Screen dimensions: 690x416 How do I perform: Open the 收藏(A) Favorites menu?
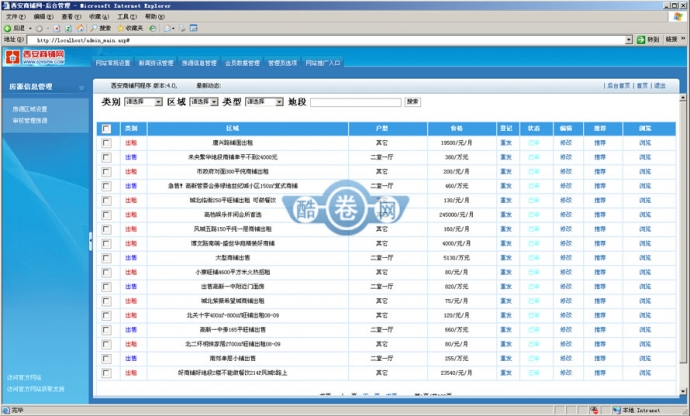click(99, 17)
